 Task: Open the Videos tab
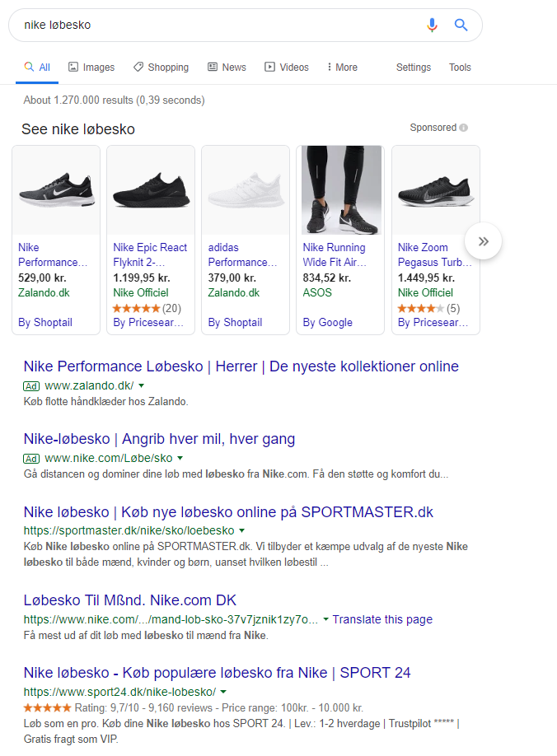coord(287,67)
